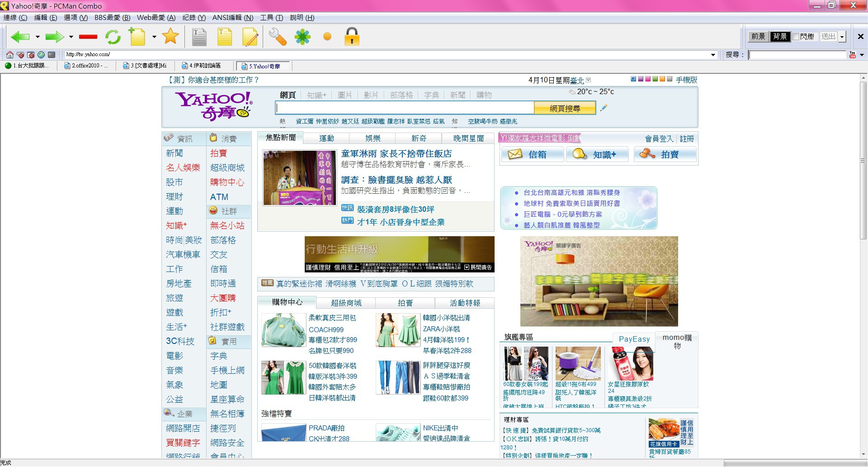Open the news photo of the speaker
The width and height of the screenshot is (868, 467).
pos(300,178)
